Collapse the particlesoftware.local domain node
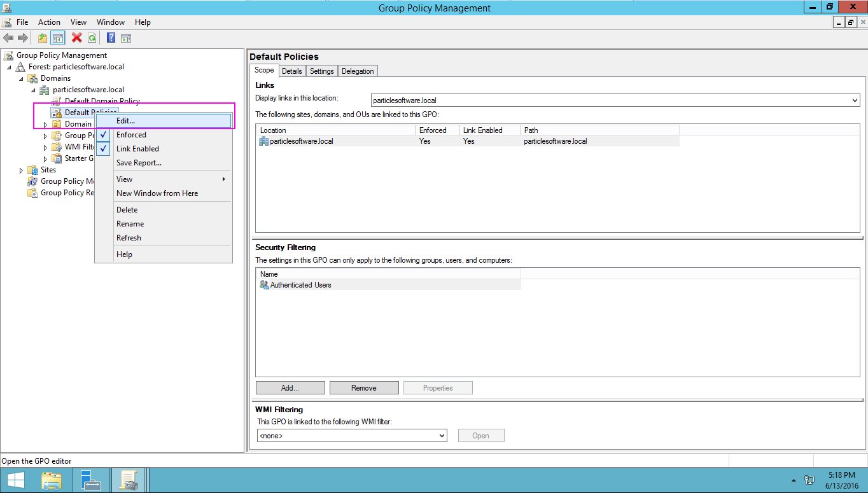The height and width of the screenshot is (493, 868). 33,90
